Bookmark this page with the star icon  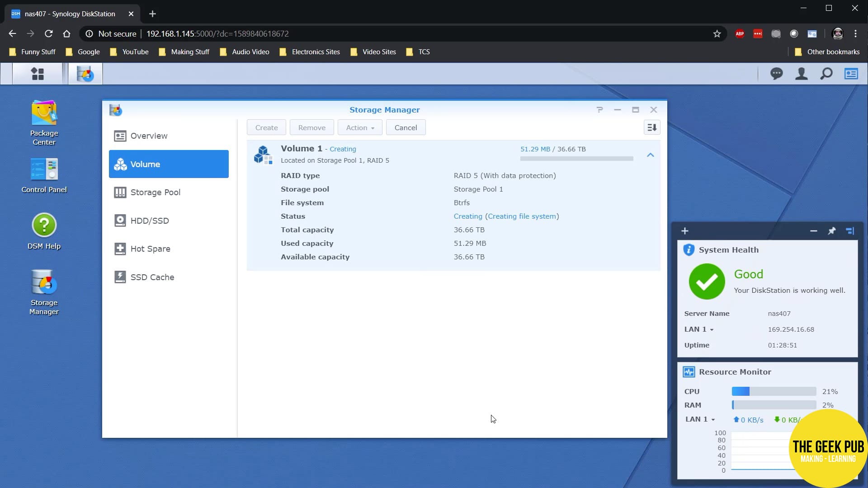717,34
